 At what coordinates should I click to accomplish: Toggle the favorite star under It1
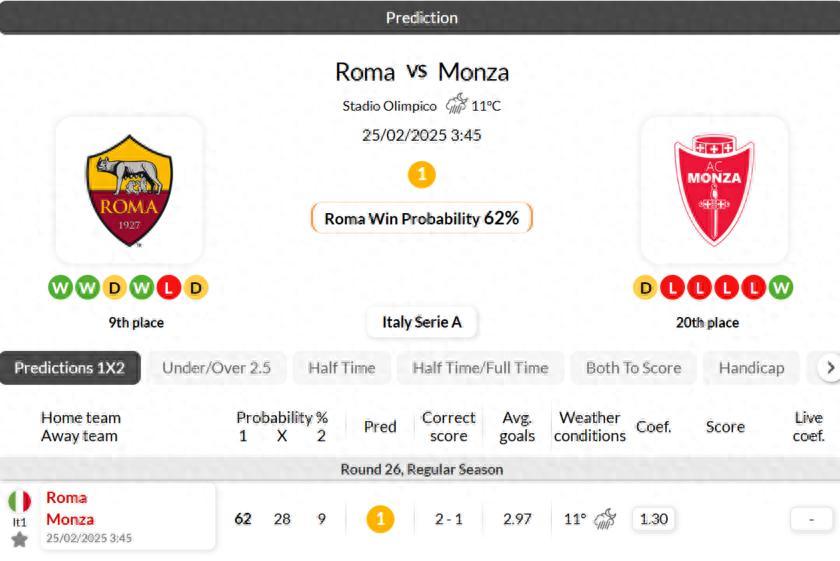point(19,540)
